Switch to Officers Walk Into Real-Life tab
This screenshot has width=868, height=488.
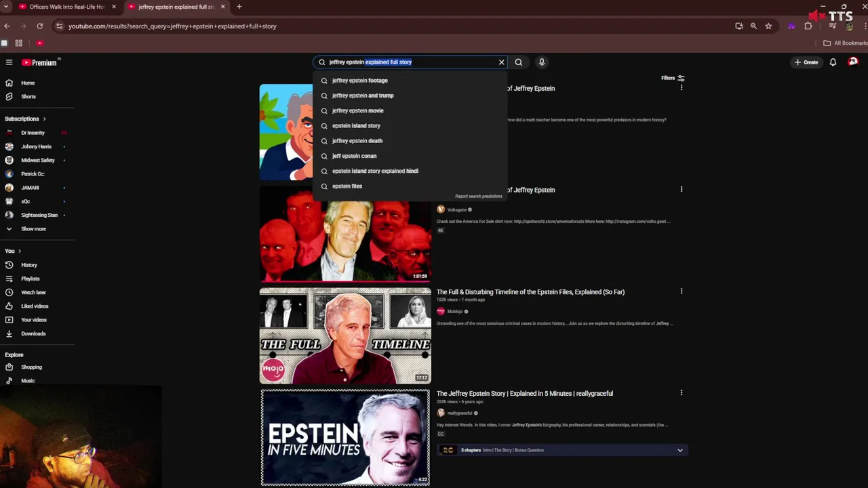click(x=66, y=7)
